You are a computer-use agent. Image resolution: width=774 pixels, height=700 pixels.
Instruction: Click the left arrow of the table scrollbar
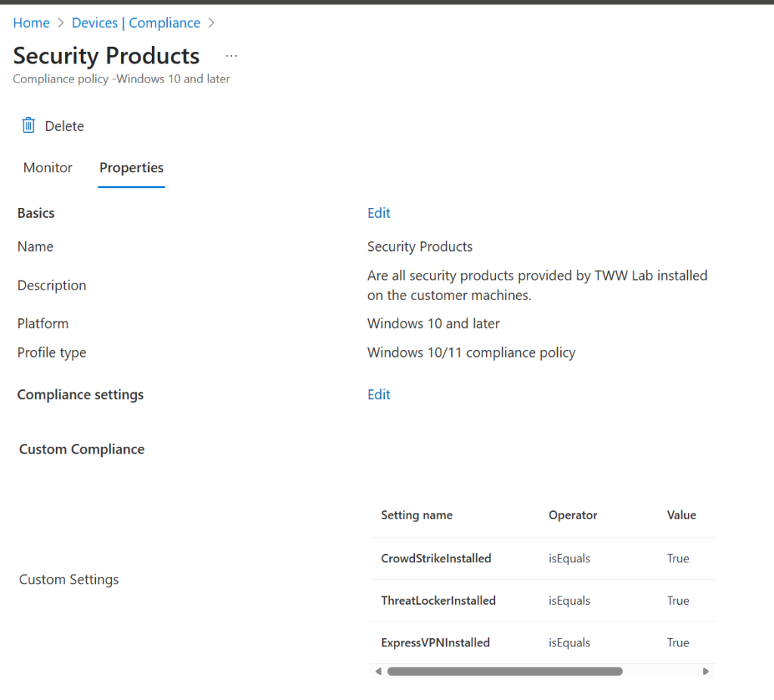[x=379, y=671]
